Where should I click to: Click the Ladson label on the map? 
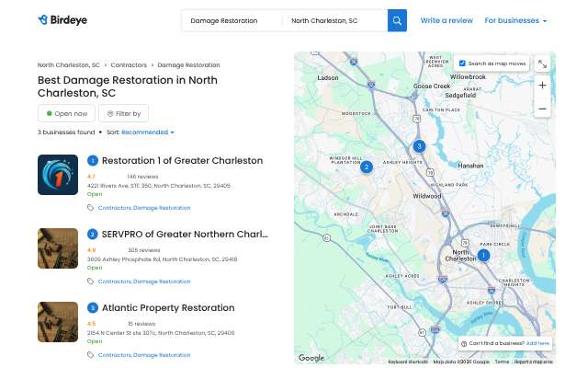[x=328, y=77]
